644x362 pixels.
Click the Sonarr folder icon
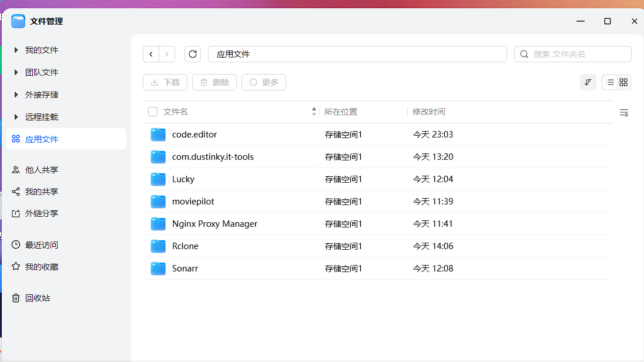point(158,269)
